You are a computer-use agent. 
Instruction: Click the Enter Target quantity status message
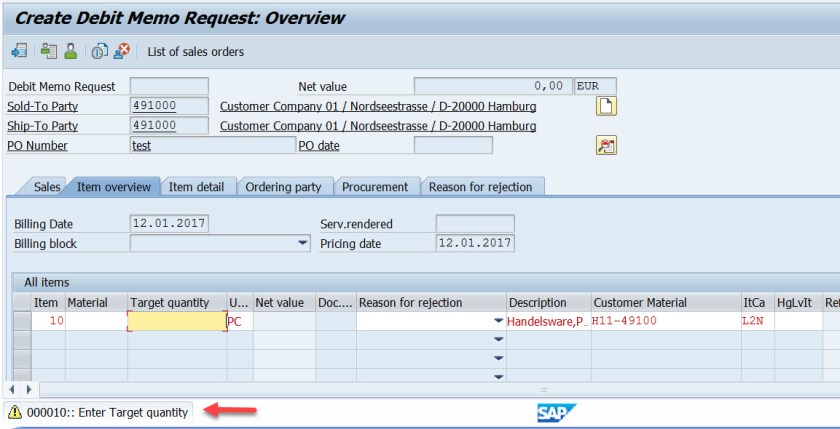(x=107, y=412)
